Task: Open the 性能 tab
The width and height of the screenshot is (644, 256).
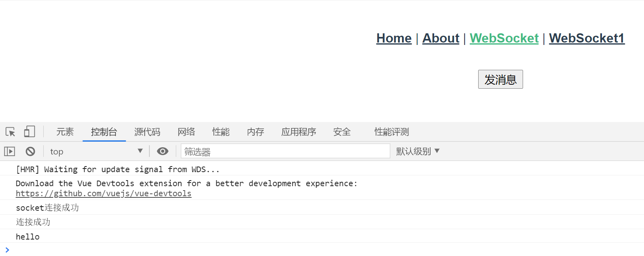Action: pos(221,132)
